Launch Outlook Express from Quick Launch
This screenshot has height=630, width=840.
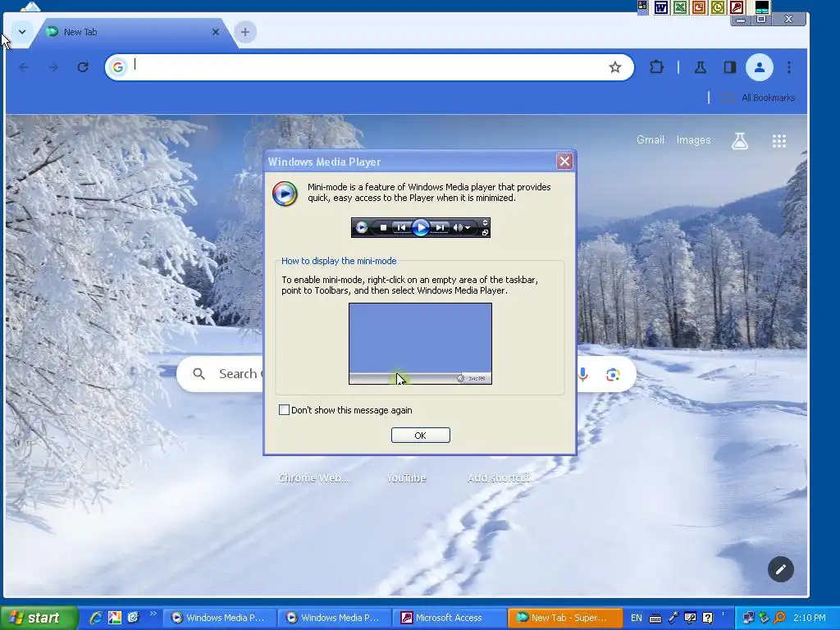point(133,618)
